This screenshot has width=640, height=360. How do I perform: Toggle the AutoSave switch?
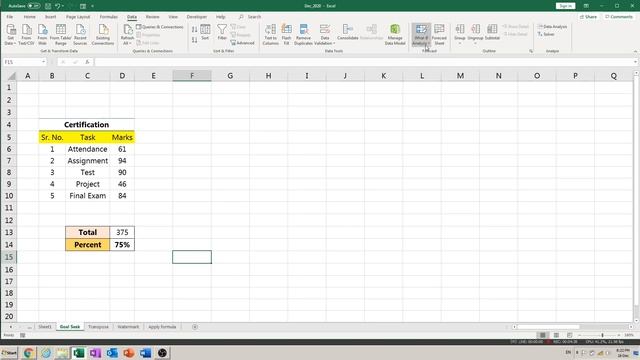33,6
